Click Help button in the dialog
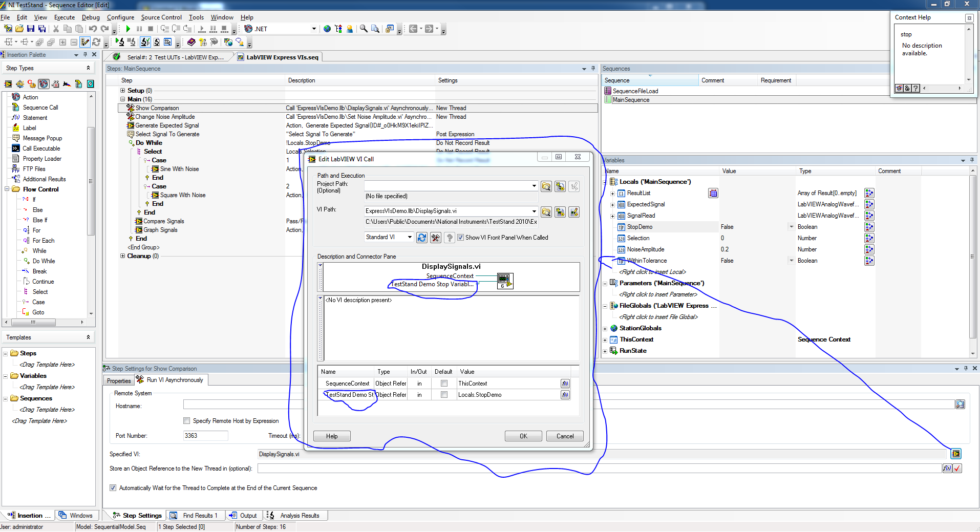 tap(332, 436)
